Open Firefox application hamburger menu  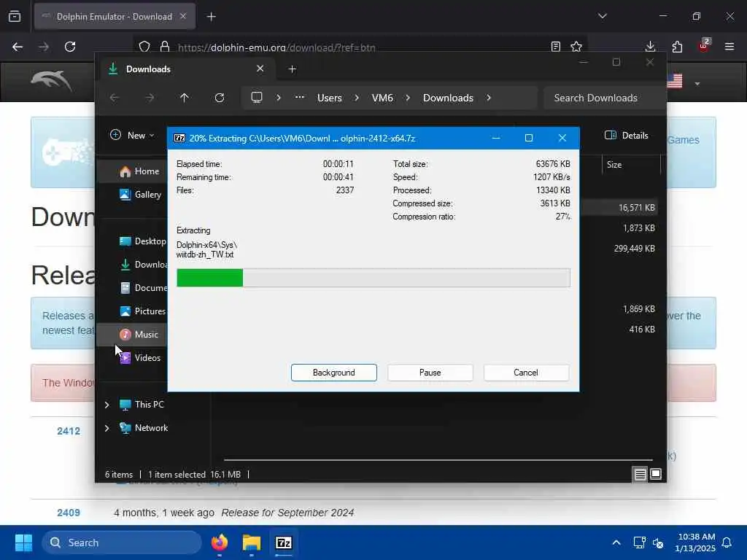pos(729,47)
